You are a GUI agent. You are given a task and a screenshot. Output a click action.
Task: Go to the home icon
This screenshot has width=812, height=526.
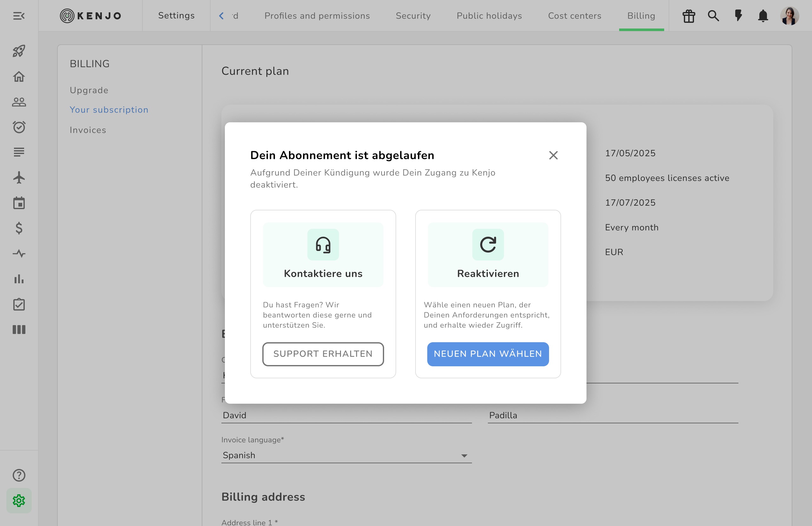coord(19,76)
